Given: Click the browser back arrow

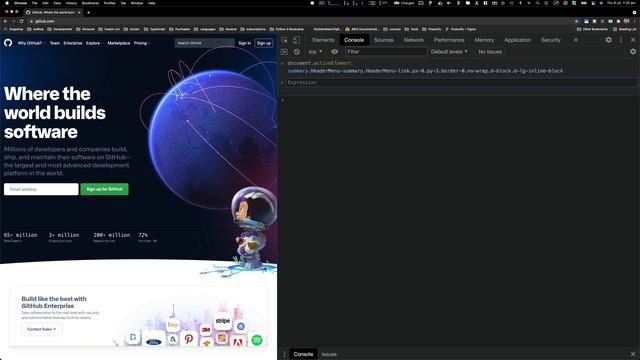Looking at the screenshot, I should pos(5,21).
